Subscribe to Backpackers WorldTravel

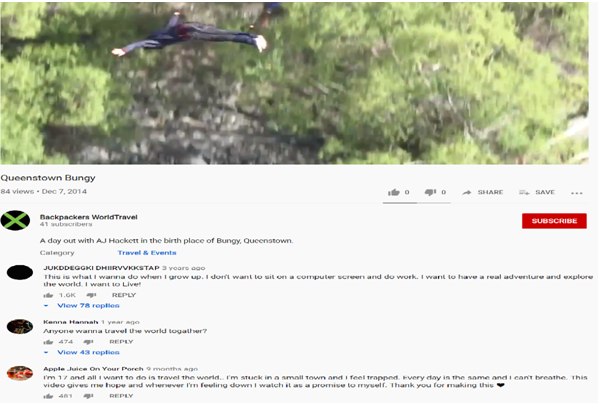tap(554, 221)
